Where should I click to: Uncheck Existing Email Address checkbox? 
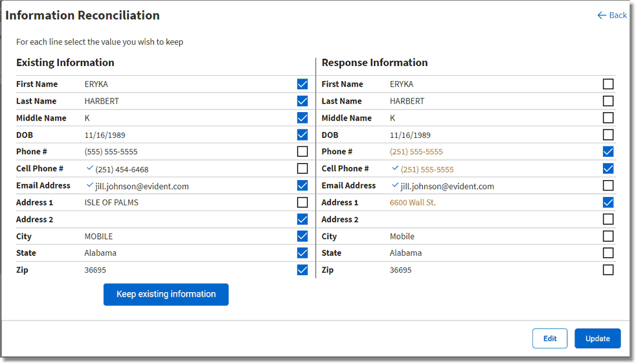click(x=302, y=185)
